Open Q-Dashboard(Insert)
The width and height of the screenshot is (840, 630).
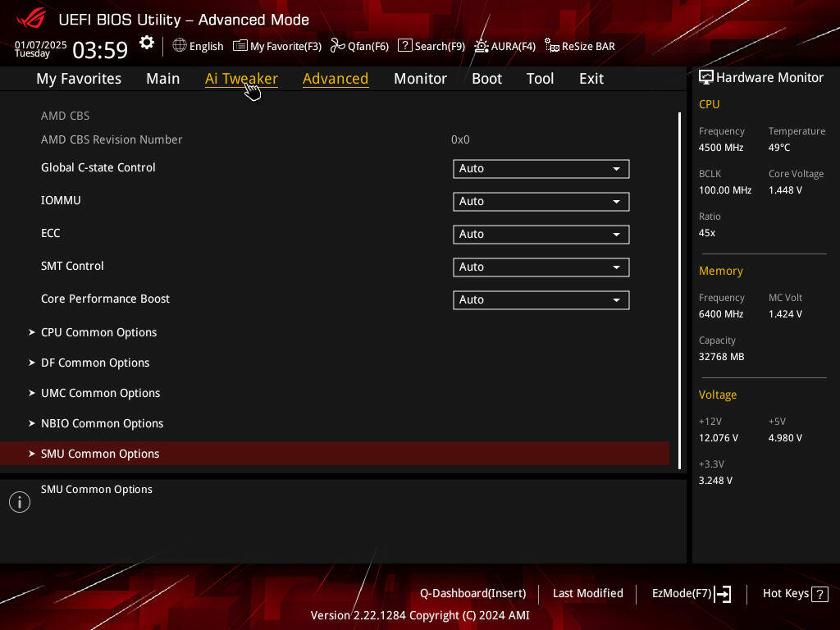pyautogui.click(x=473, y=594)
